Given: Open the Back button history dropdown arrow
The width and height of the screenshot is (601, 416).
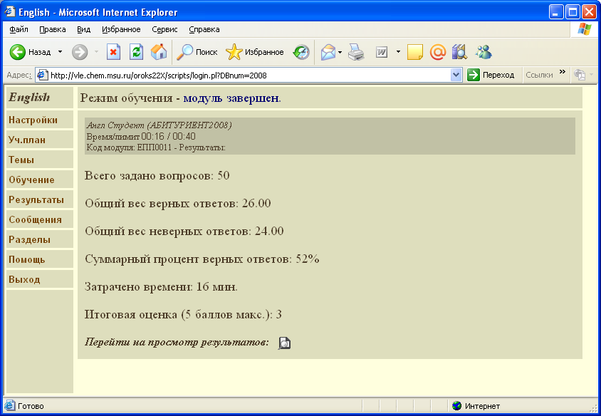Looking at the screenshot, I should tap(60, 52).
